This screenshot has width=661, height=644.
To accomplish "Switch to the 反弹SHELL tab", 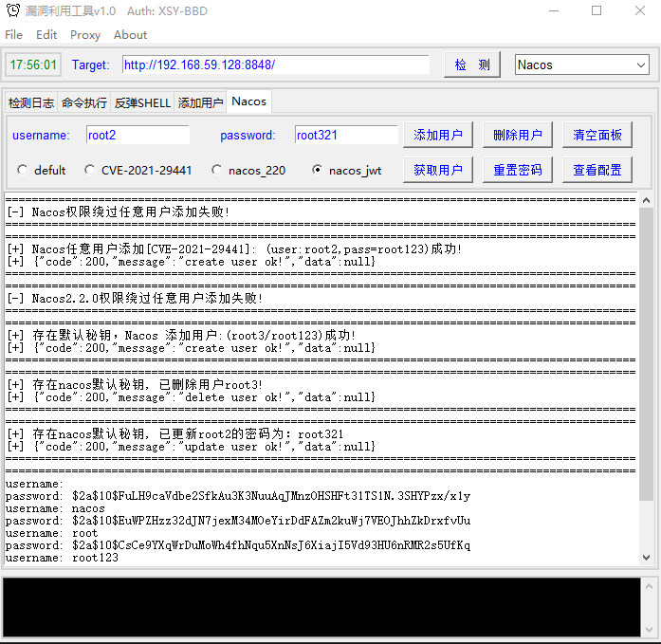I will (142, 102).
